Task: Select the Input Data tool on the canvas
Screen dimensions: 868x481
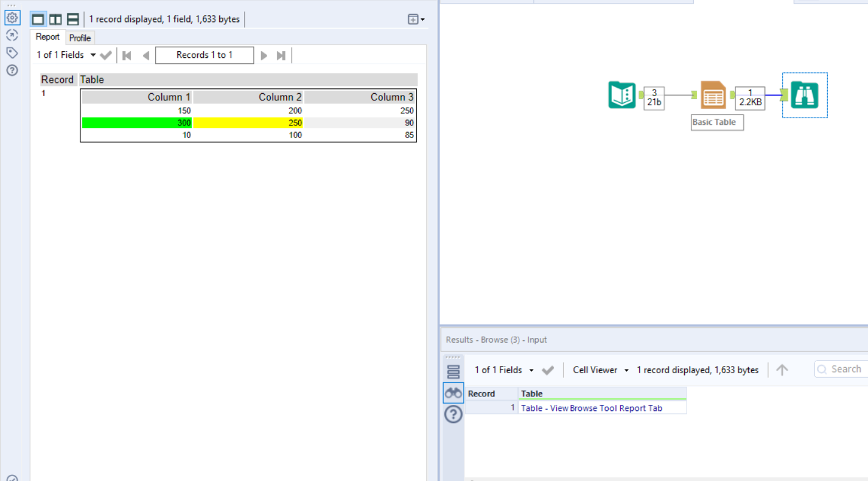Action: coord(621,95)
